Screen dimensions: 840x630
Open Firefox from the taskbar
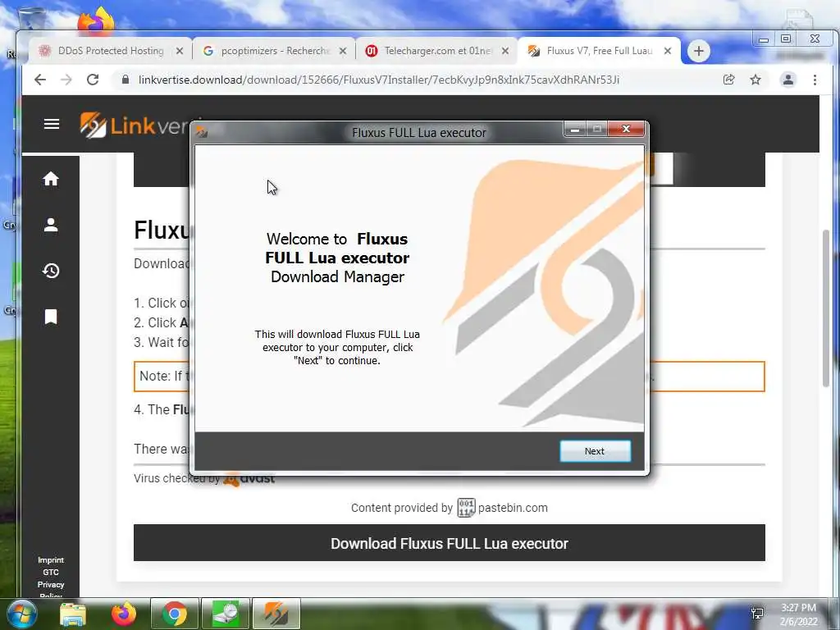(x=124, y=614)
